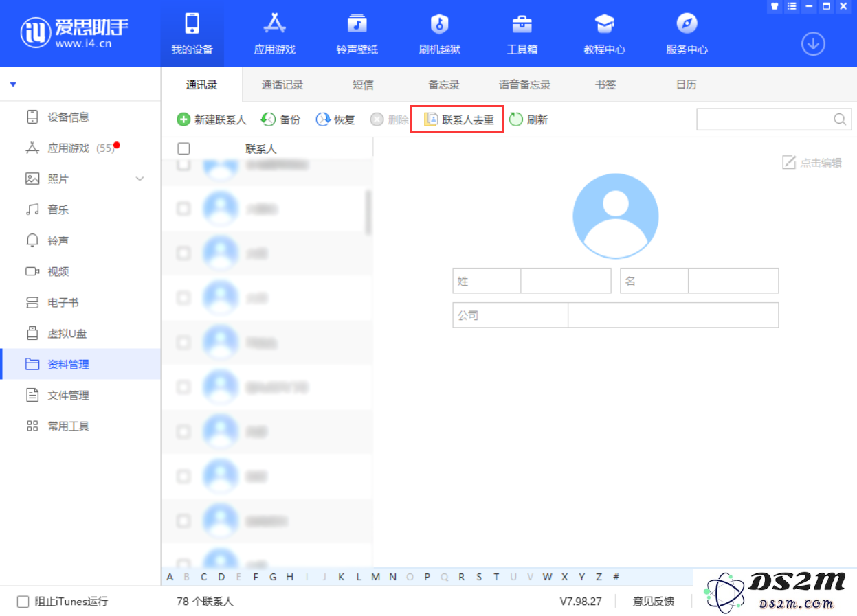Click the 名 value field
857x616 pixels.
733,281
